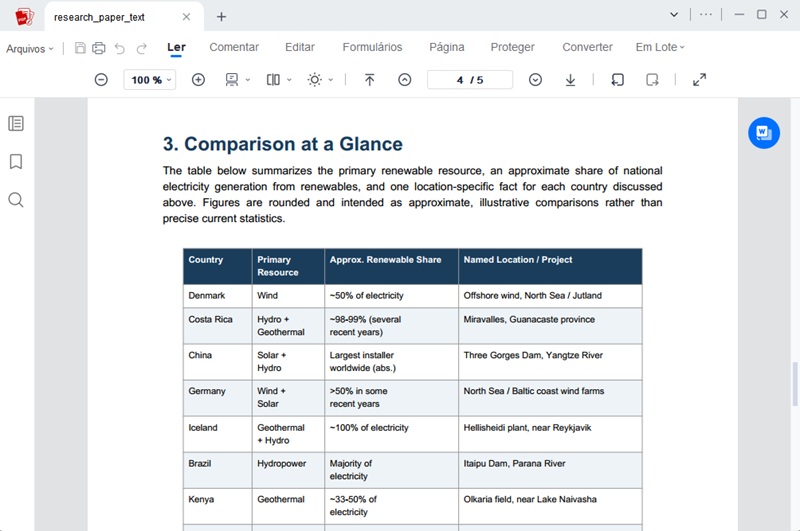800x531 pixels.
Task: Rotate the page counterclockwise
Action: [617, 80]
